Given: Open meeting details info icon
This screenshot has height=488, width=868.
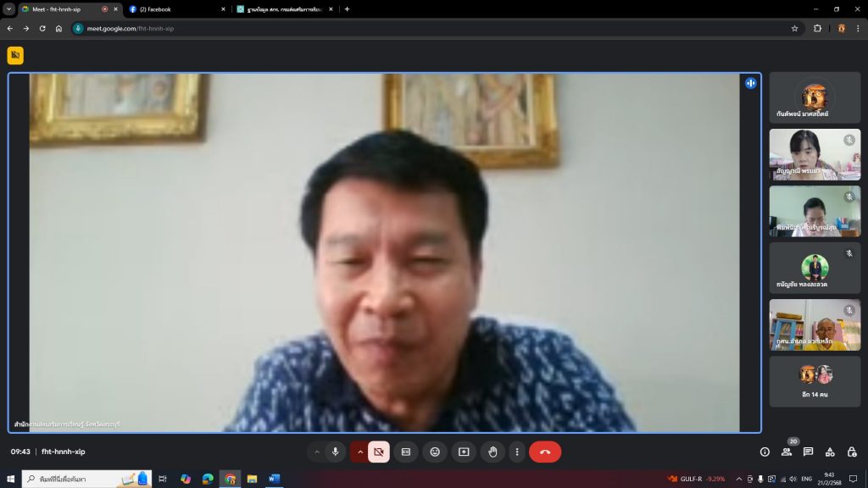Looking at the screenshot, I should point(765,452).
